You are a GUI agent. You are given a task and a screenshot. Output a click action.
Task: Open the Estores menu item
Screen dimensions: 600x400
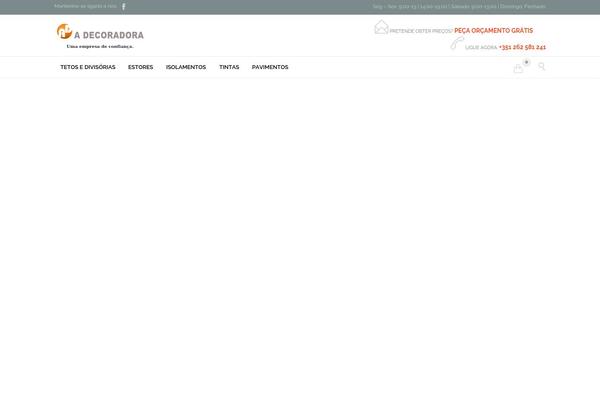click(140, 67)
